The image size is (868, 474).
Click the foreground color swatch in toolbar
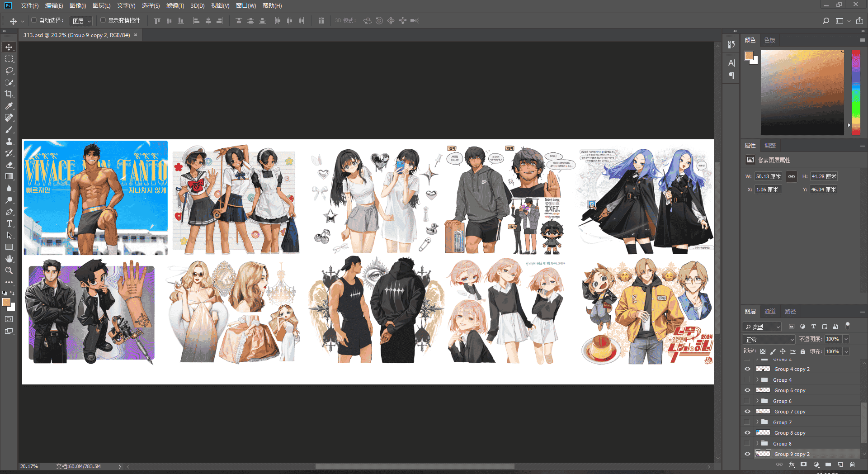pyautogui.click(x=6, y=303)
